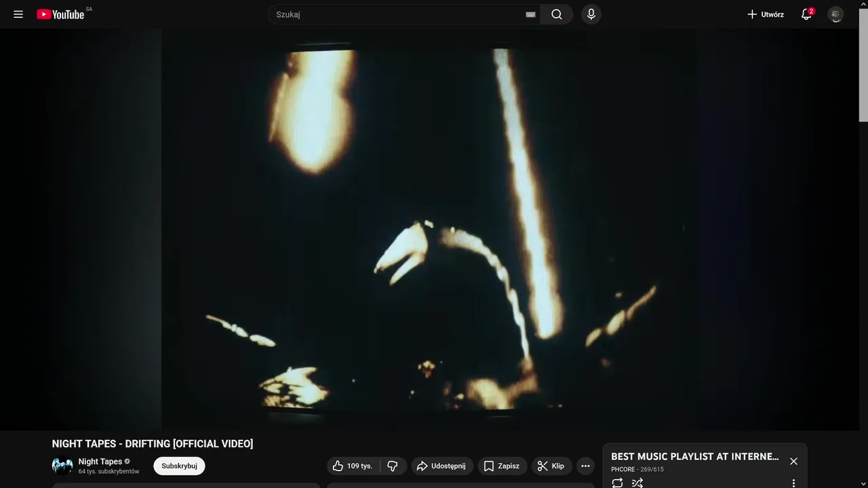
Task: Open the three-dot more actions menu
Action: tap(585, 466)
